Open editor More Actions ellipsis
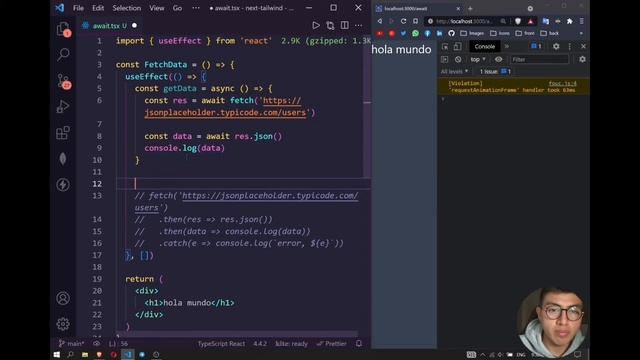This screenshot has width=640, height=360. pyautogui.click(x=358, y=26)
